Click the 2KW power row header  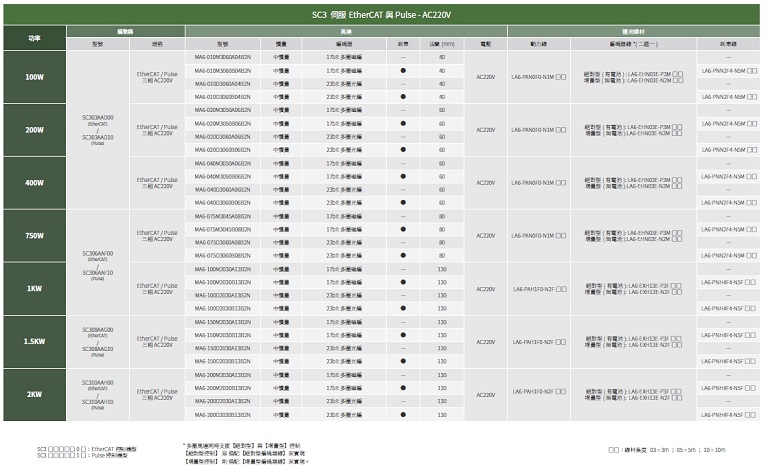point(34,395)
